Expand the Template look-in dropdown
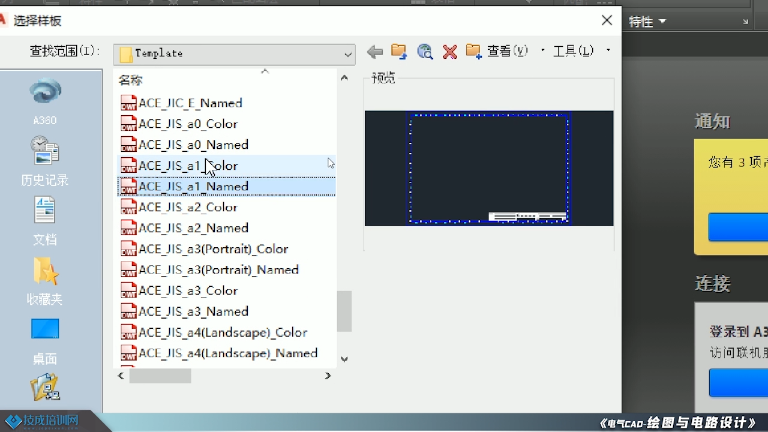The height and width of the screenshot is (432, 768). pyautogui.click(x=348, y=54)
